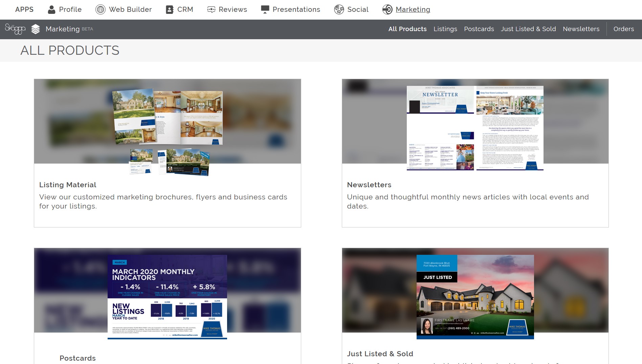Image resolution: width=642 pixels, height=364 pixels.
Task: Open the Just Listed house postcard thumbnail
Action: [x=475, y=297]
